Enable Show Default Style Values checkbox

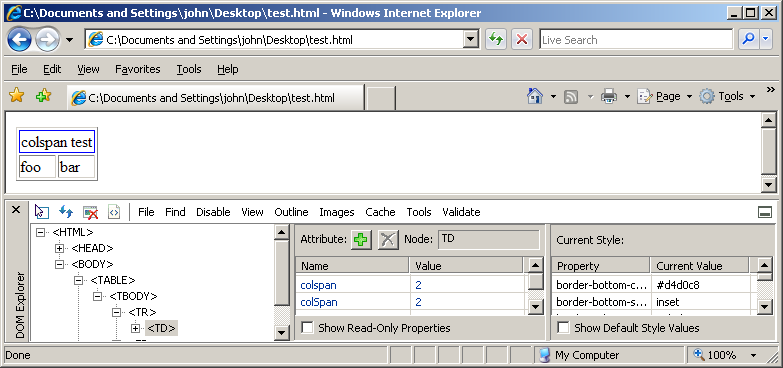(x=563, y=328)
